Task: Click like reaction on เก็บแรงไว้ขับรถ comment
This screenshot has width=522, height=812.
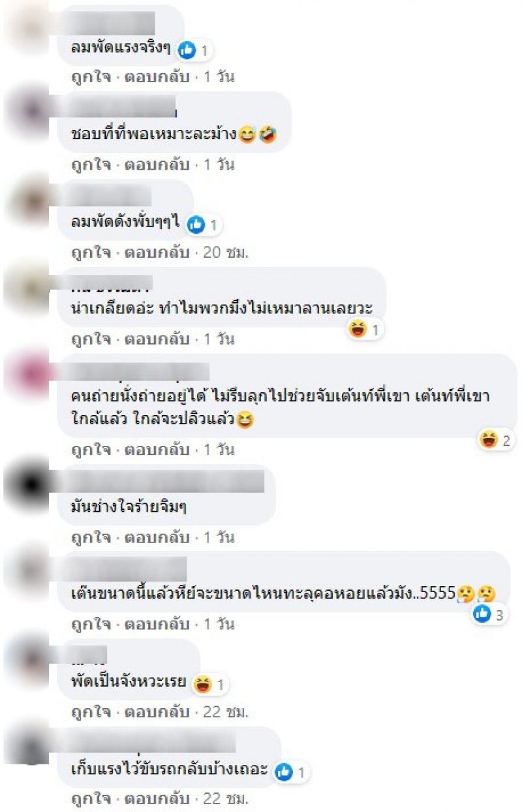Action: coord(283,772)
